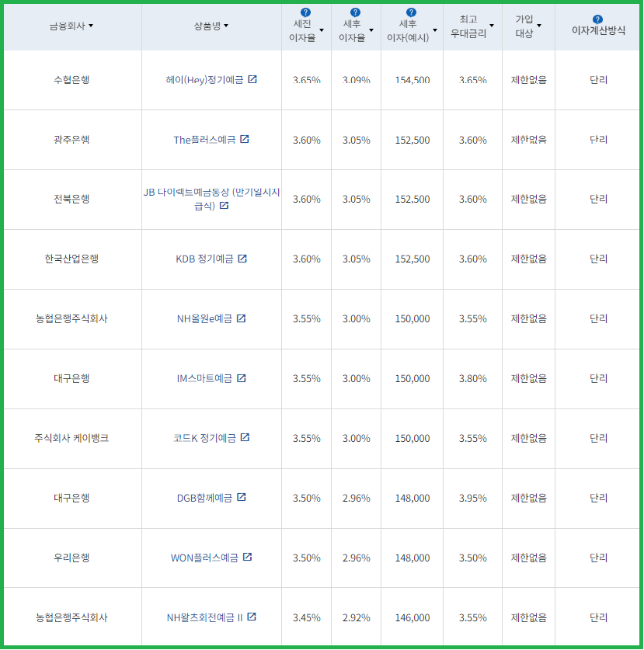Open the external link icon next to WON플러스예금
The width and height of the screenshot is (644, 650).
coord(248,558)
